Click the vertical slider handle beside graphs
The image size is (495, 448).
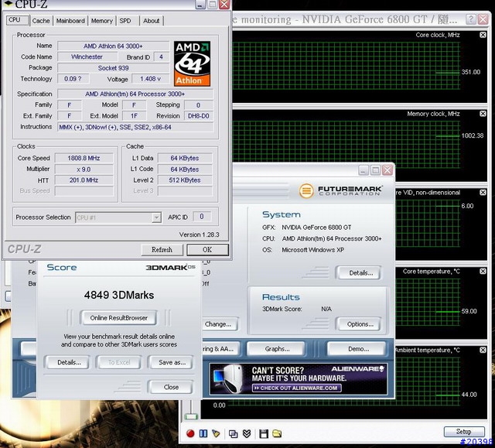(x=191, y=417)
